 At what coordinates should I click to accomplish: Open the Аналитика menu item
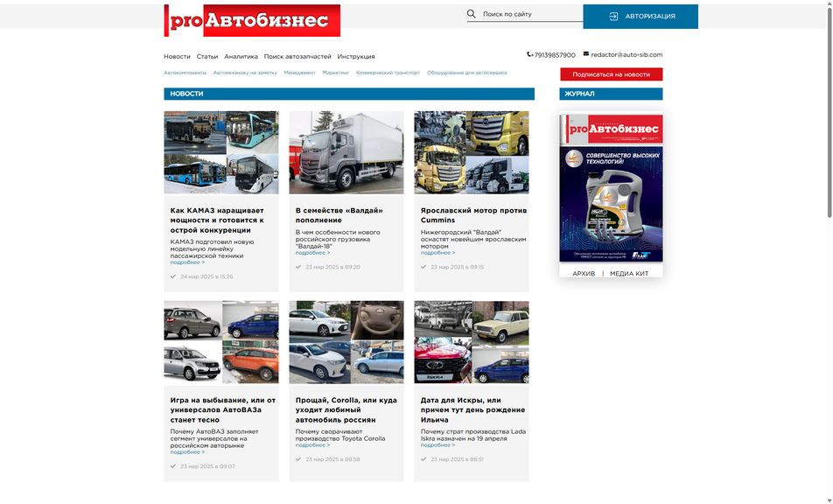[241, 56]
